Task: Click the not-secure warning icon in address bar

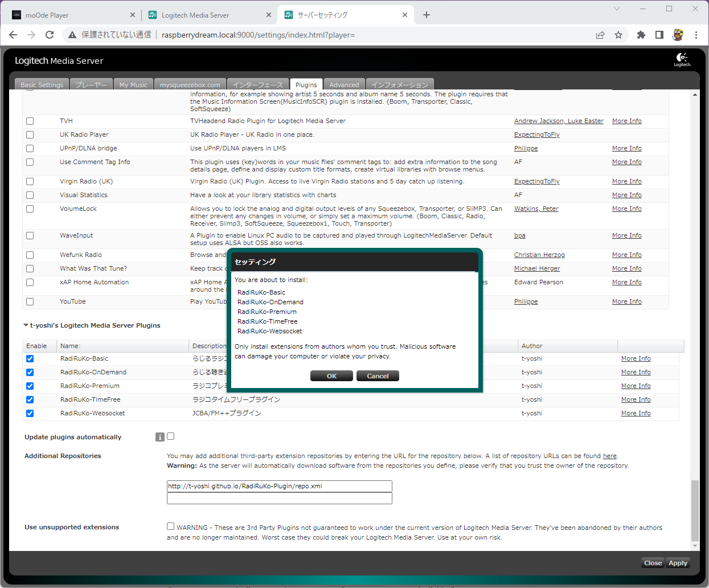Action: [x=72, y=35]
